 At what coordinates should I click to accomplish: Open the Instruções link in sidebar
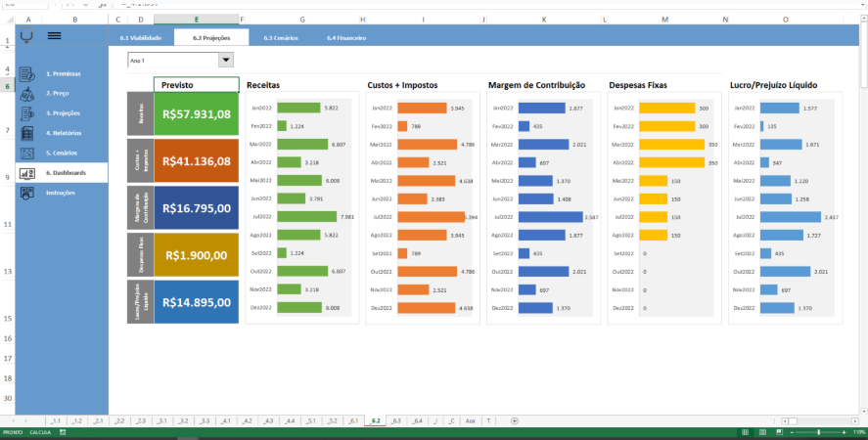[x=61, y=193]
